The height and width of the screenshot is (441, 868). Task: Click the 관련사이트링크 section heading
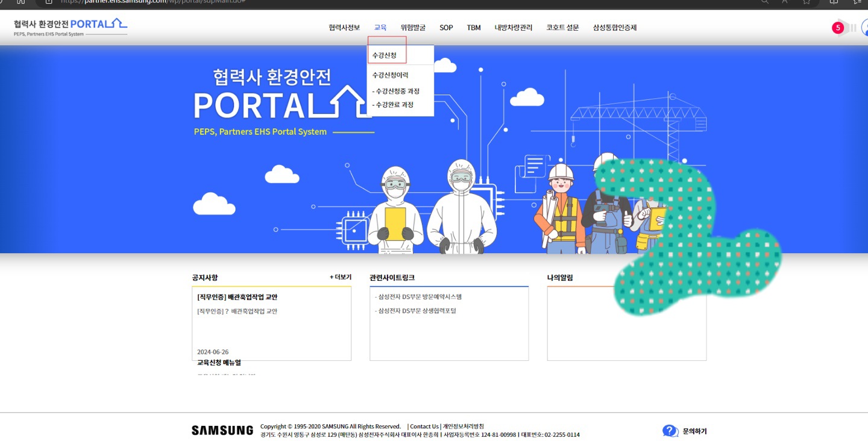click(392, 278)
